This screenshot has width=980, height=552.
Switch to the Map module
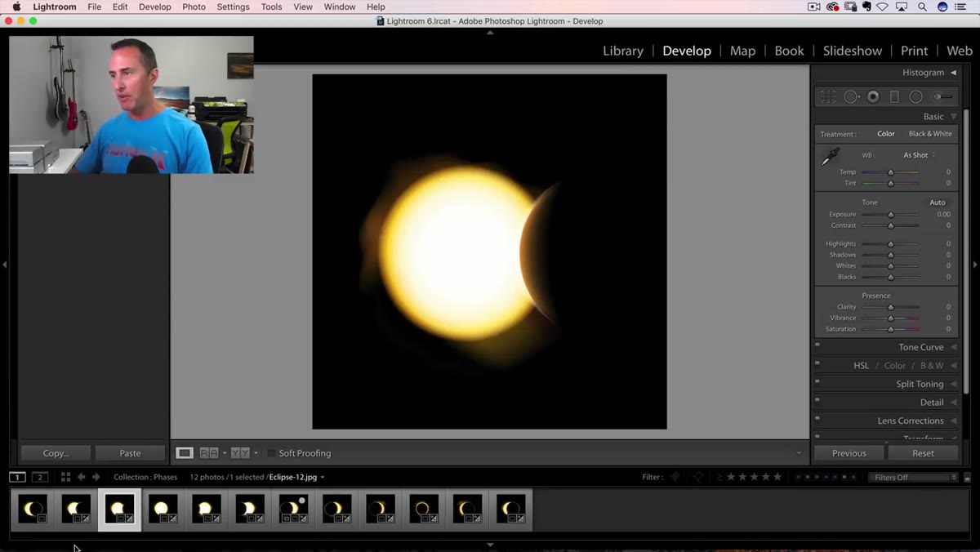[x=742, y=51]
